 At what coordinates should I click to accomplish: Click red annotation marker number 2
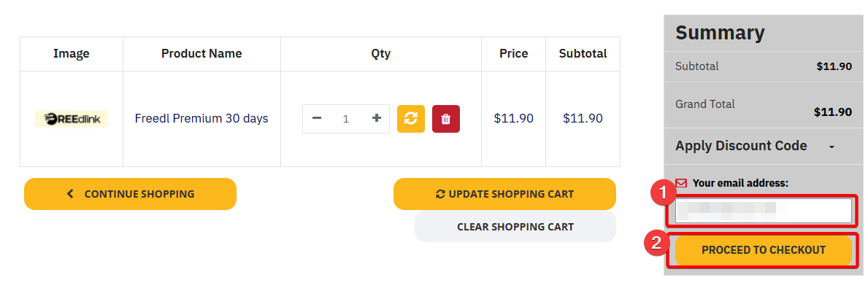tap(656, 243)
